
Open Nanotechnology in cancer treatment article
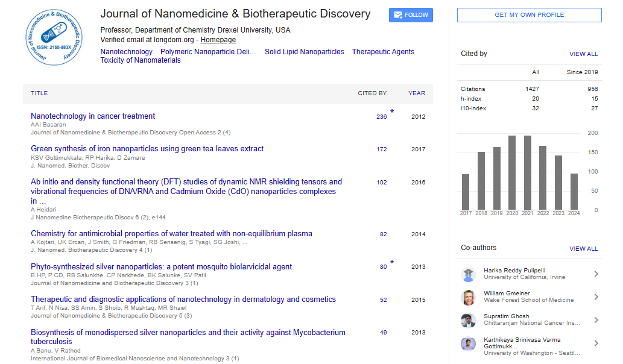coord(93,116)
